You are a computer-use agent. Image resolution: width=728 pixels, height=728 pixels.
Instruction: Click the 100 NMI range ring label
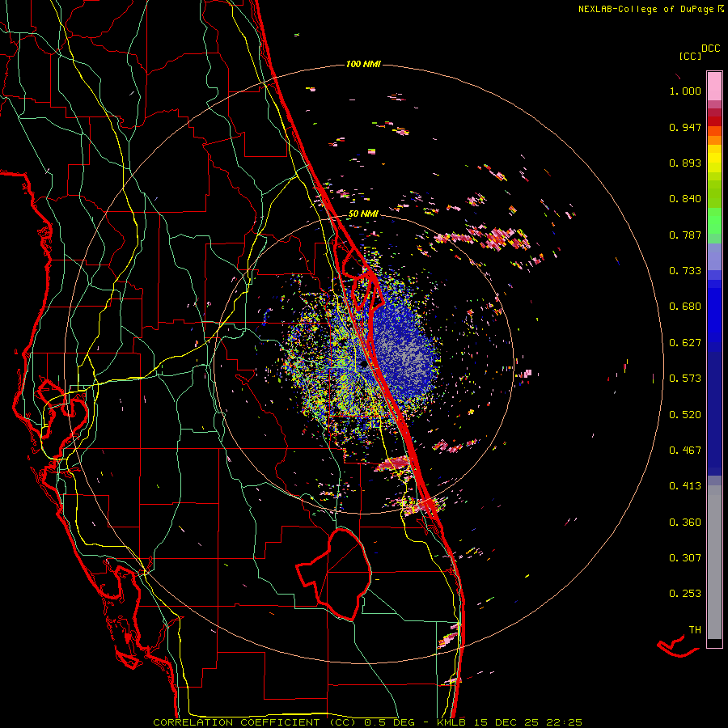point(363,64)
